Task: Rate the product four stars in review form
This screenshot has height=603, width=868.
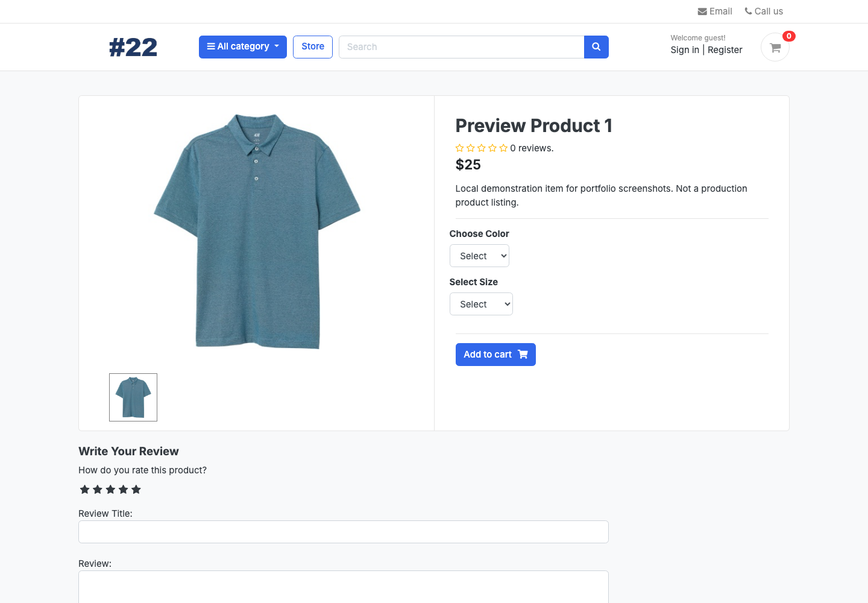Action: (x=124, y=490)
